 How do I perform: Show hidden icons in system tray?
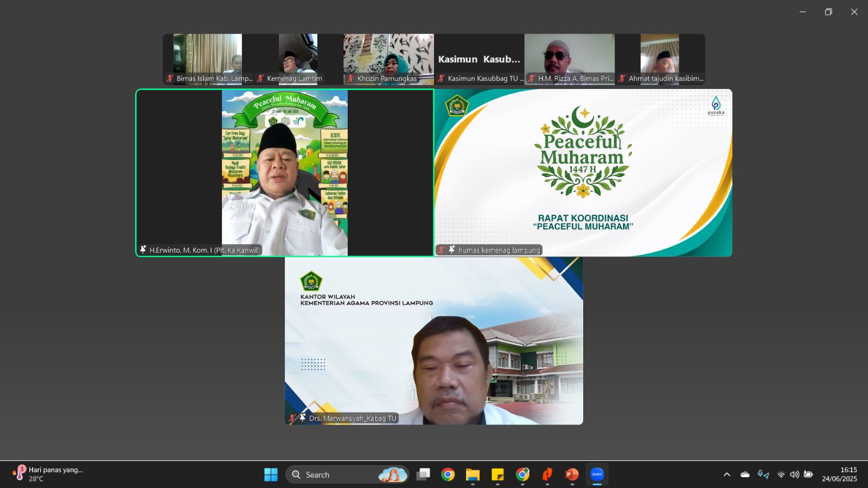[726, 474]
